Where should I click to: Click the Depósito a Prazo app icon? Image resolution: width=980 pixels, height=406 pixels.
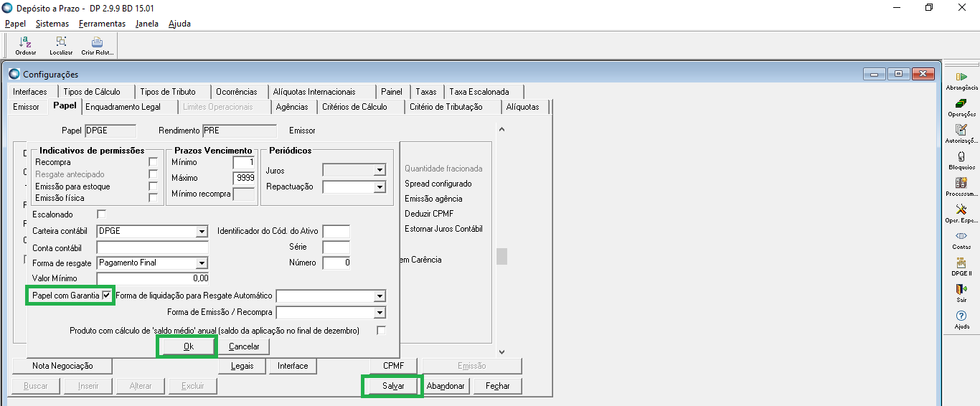(8, 8)
